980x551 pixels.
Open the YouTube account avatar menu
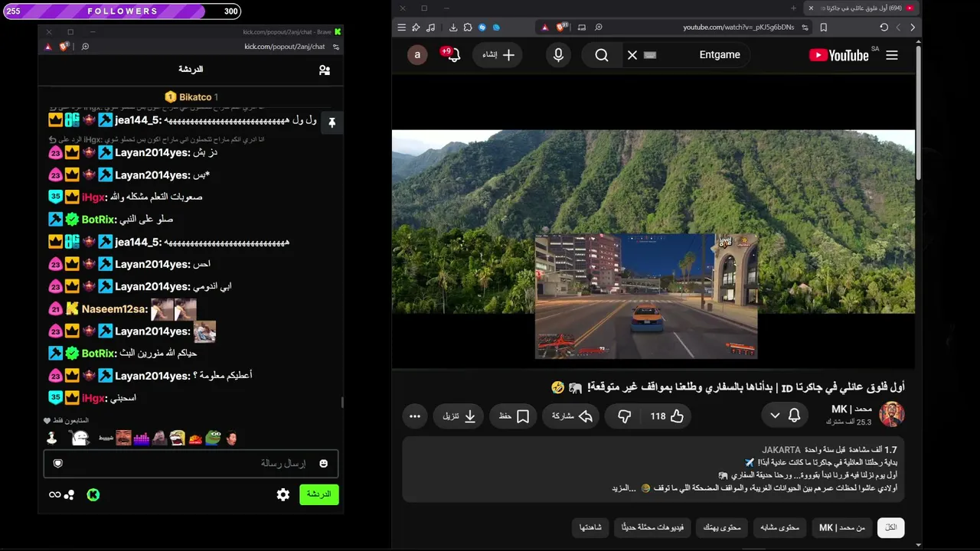point(417,55)
